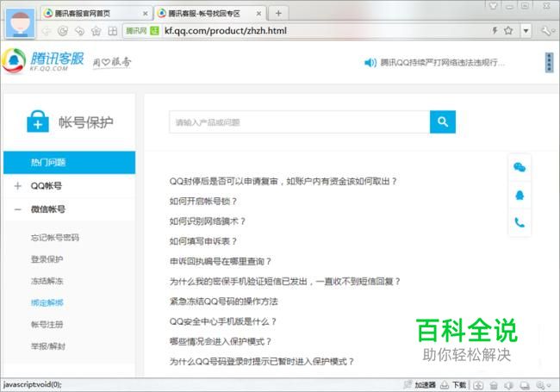The image size is (560, 392).
Task: Click the scrolling announcement text
Action: click(443, 63)
